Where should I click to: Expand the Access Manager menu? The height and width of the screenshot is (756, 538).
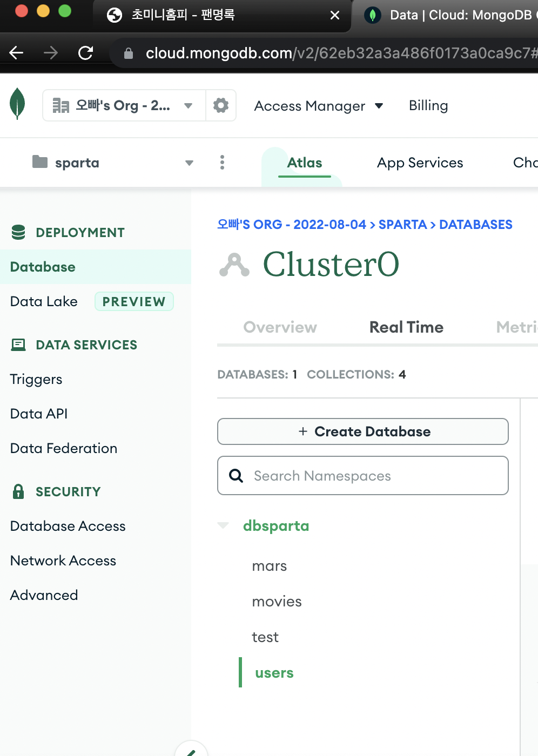click(x=319, y=106)
